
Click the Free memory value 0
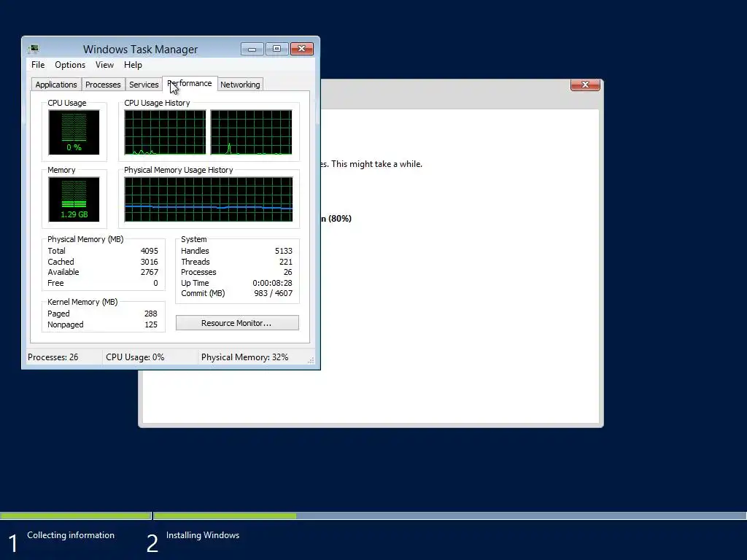(155, 283)
